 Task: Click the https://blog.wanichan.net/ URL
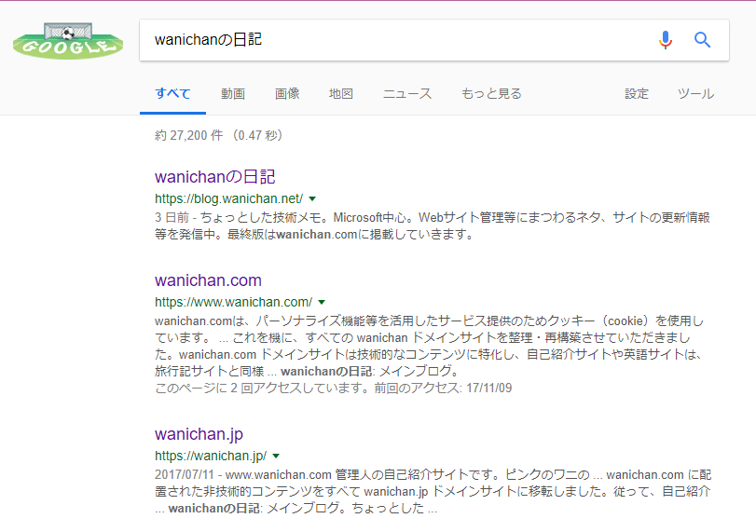tap(228, 198)
